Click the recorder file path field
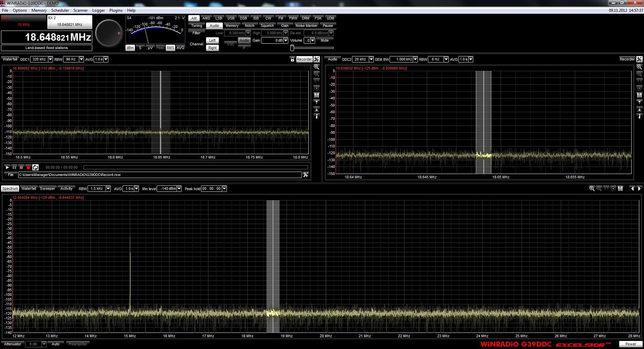The image size is (644, 349). (x=160, y=175)
